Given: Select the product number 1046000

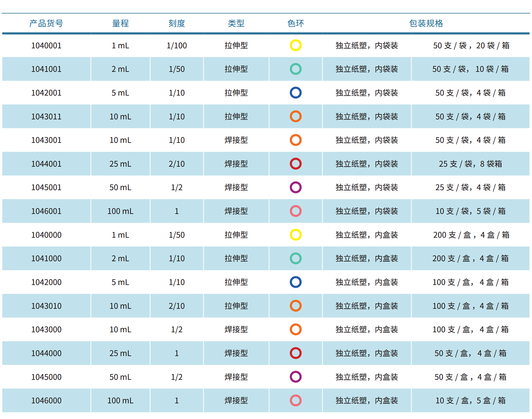Looking at the screenshot, I should 46,400.
